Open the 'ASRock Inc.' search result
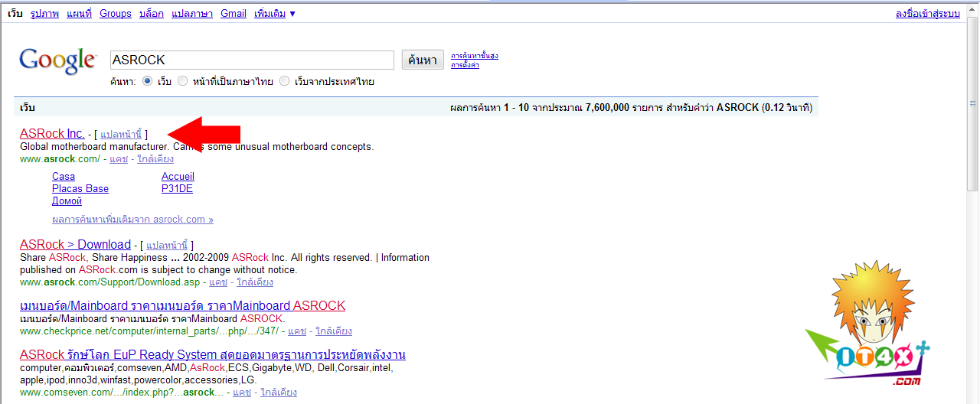980x404 pixels. 52,134
